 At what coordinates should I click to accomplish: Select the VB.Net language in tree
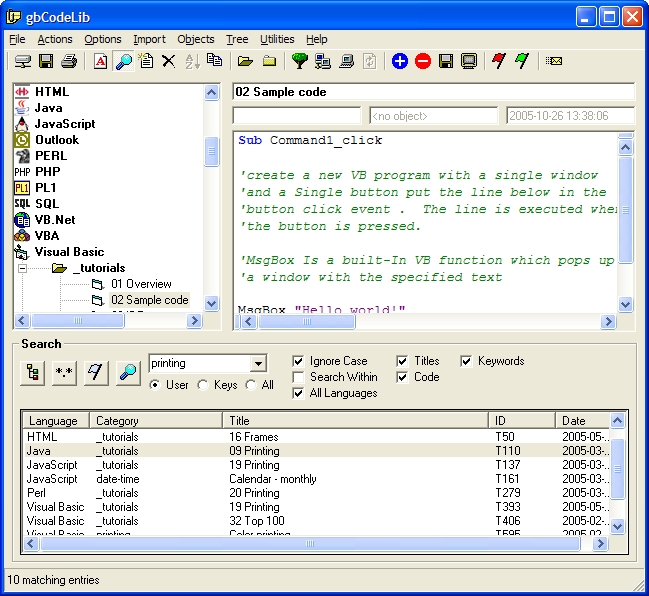click(55, 220)
